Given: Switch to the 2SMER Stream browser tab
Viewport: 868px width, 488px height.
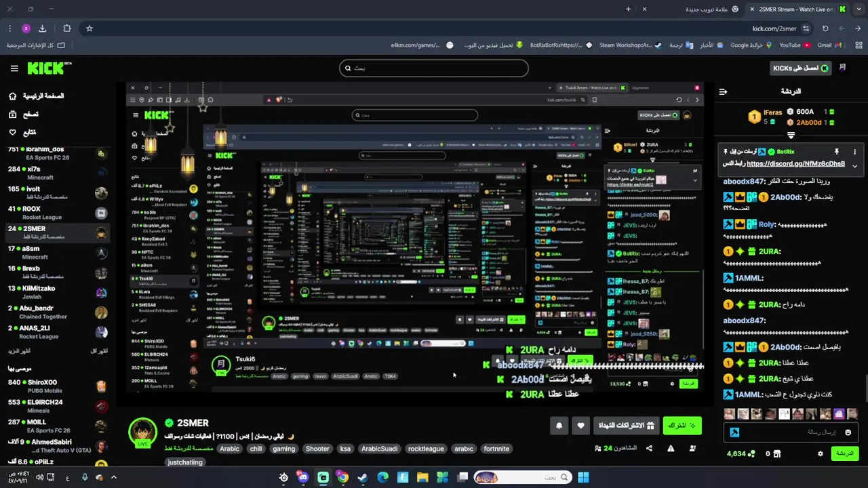Looking at the screenshot, I should 797,9.
